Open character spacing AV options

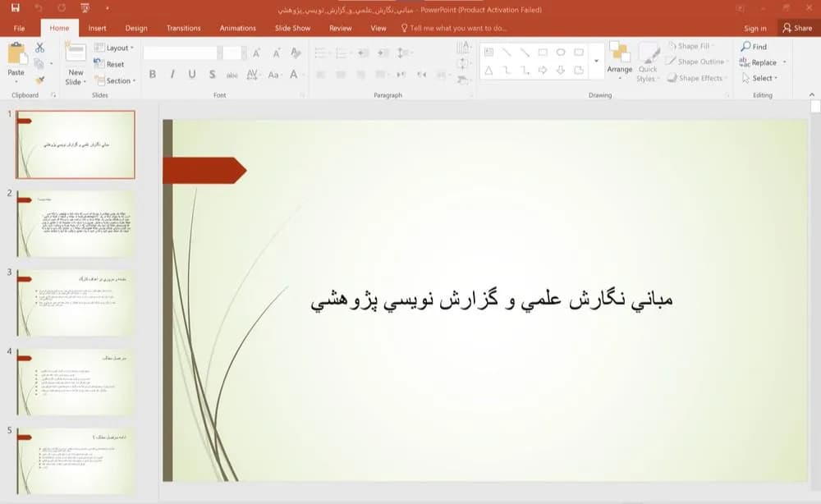pyautogui.click(x=252, y=75)
